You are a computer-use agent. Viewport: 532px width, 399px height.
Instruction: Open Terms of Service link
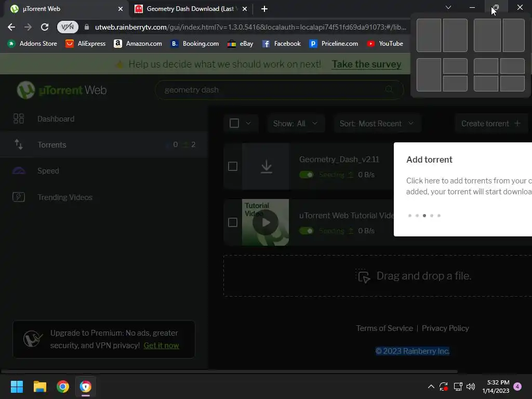tap(384, 328)
